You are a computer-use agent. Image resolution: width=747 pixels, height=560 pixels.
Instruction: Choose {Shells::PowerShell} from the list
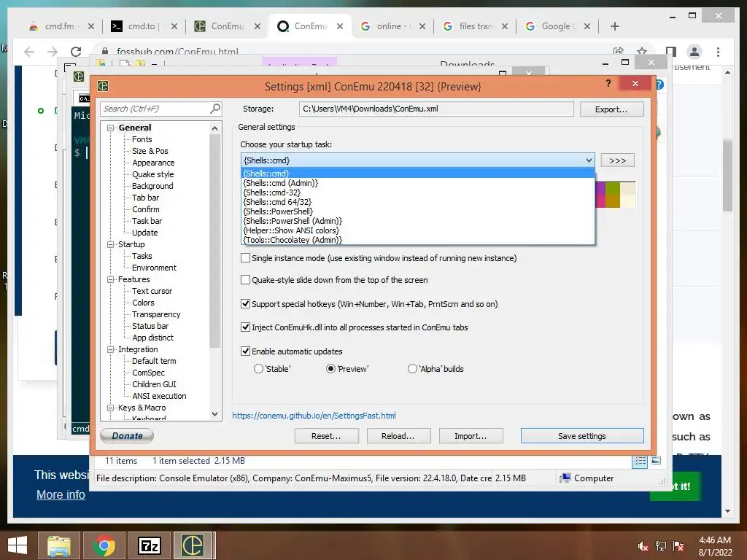point(418,211)
